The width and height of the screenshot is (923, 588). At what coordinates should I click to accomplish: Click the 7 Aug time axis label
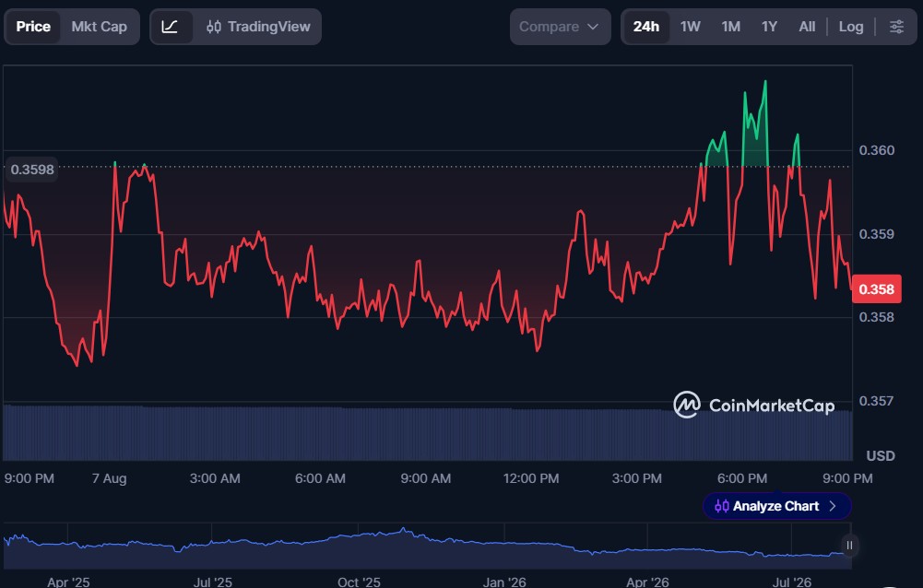click(x=109, y=478)
